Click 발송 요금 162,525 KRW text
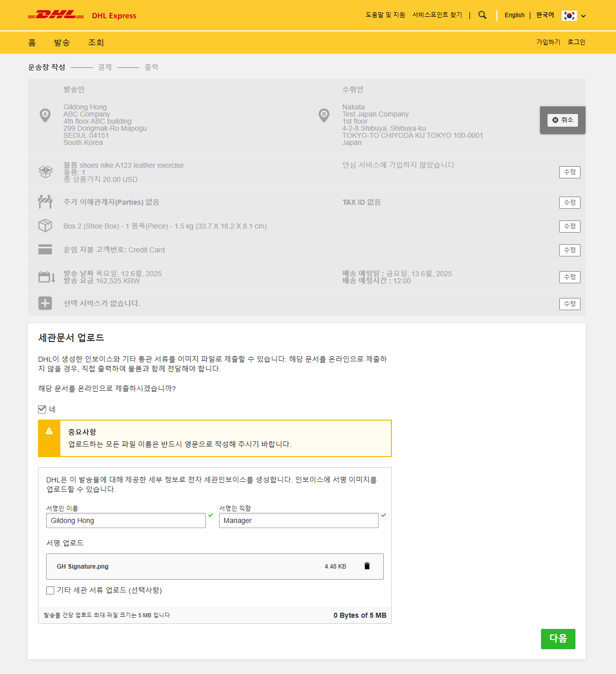The image size is (616, 674). [x=101, y=281]
